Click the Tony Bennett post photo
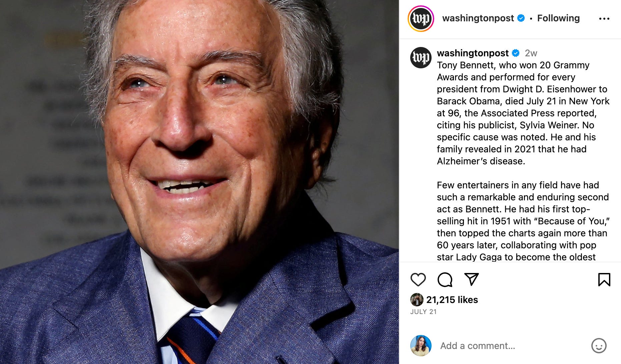621x364 pixels. pyautogui.click(x=199, y=182)
